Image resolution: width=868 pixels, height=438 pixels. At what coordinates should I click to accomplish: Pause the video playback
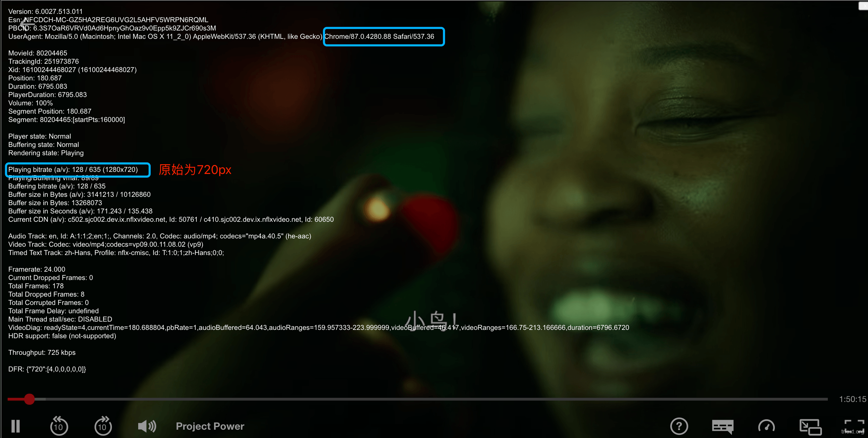point(16,426)
